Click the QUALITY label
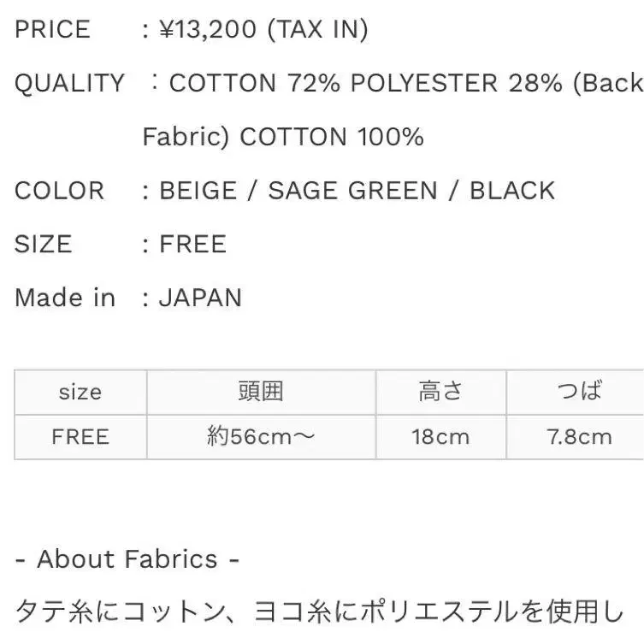This screenshot has height=644, width=644. pyautogui.click(x=69, y=84)
